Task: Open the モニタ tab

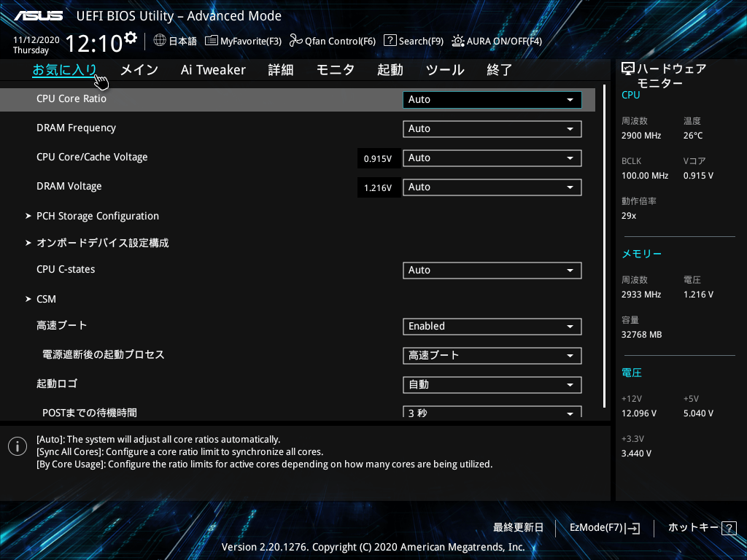Action: pos(336,70)
